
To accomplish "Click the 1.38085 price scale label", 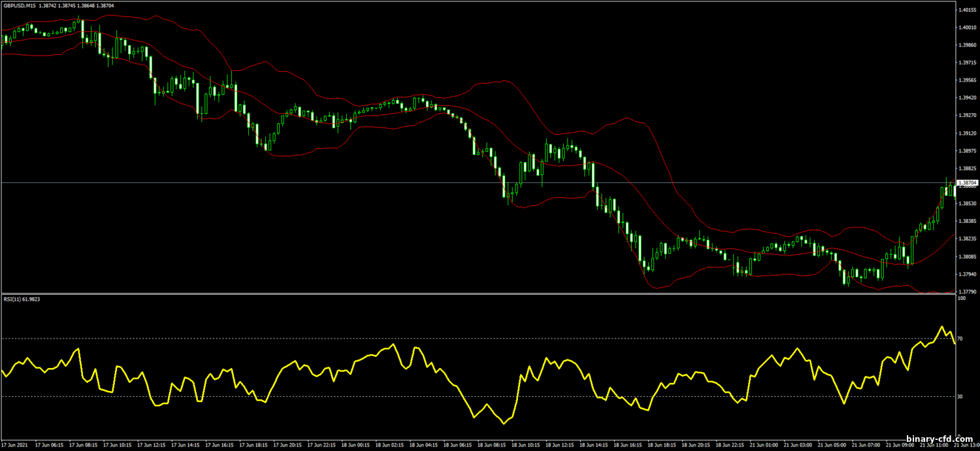I will click(x=967, y=257).
